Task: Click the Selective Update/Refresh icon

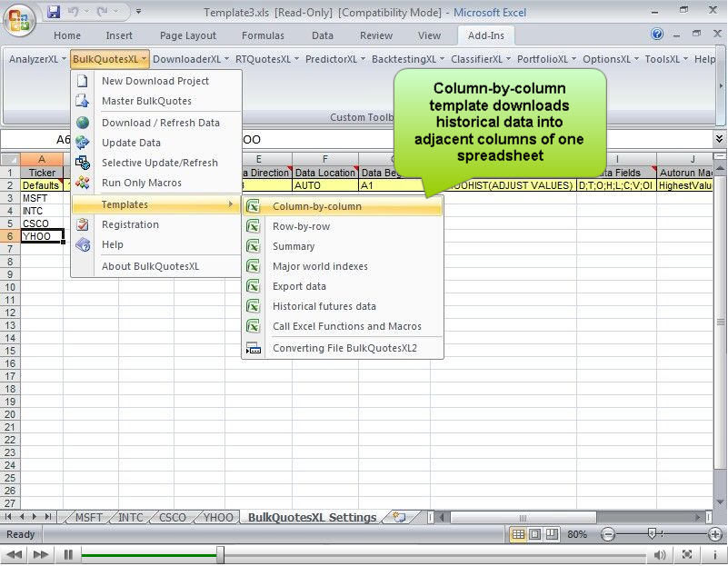Action: [x=83, y=163]
